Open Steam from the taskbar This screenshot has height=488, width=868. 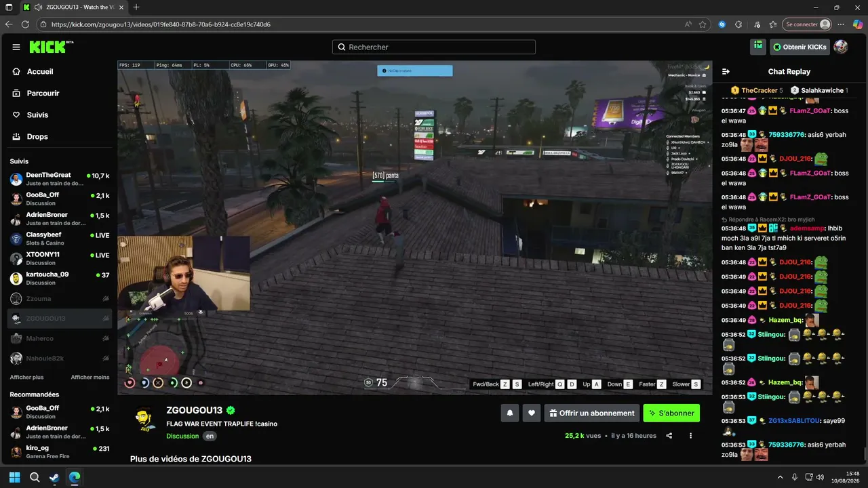point(54,477)
